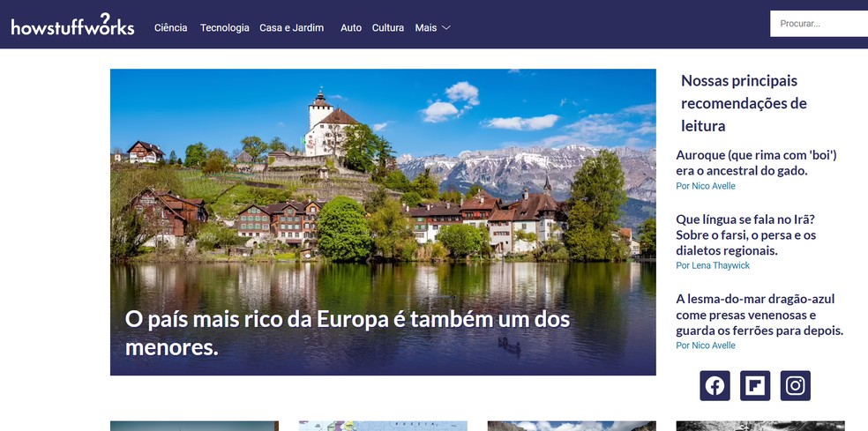Click the HowStuffWorks logo

point(72,25)
